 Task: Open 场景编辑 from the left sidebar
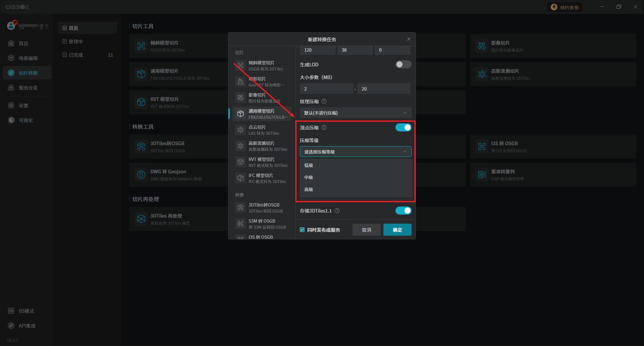[x=28, y=58]
